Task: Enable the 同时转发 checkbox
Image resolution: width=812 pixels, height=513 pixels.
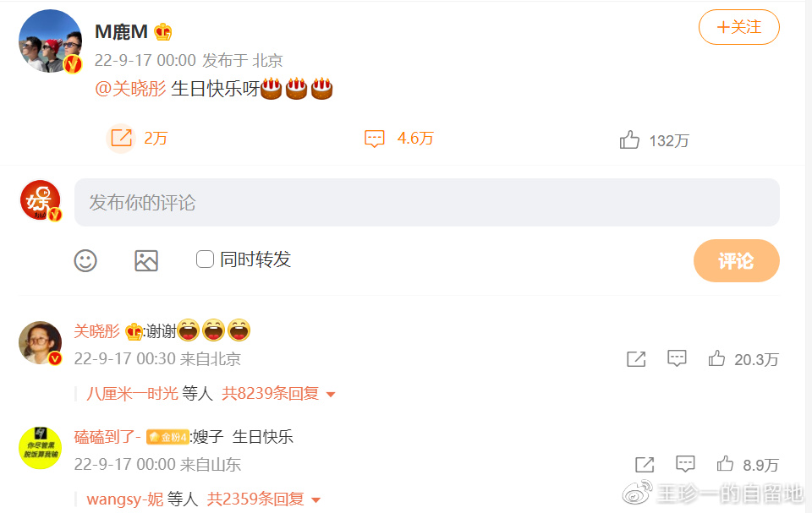Action: coord(205,259)
